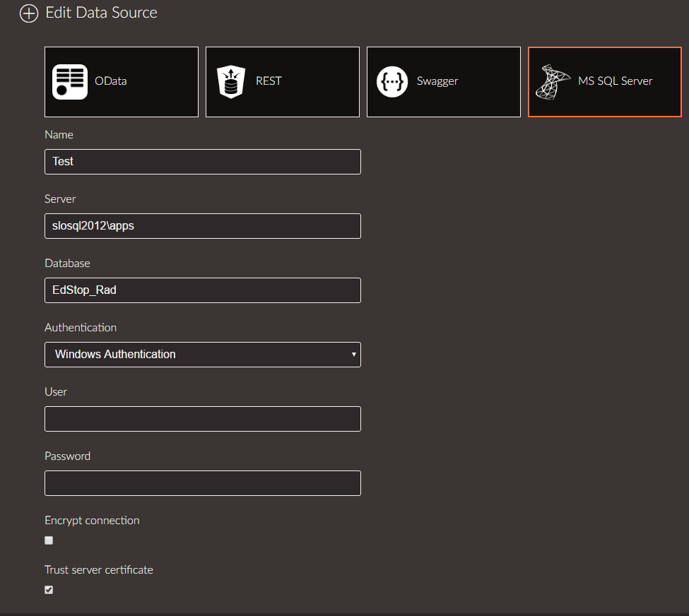Viewport: 689px width, 616px height.
Task: Click the OData table icon
Action: pos(70,82)
